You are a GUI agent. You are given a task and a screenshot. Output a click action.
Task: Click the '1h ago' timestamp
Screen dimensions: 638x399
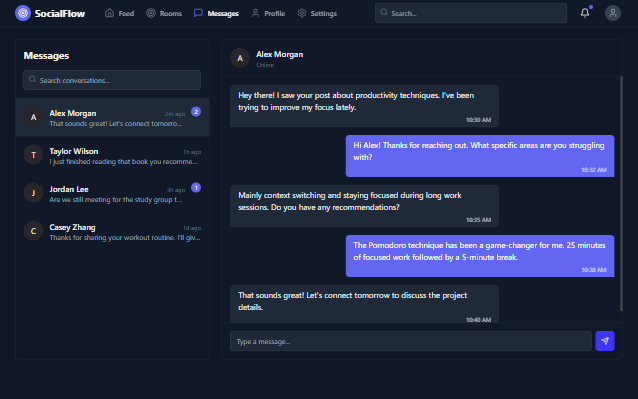pos(192,152)
